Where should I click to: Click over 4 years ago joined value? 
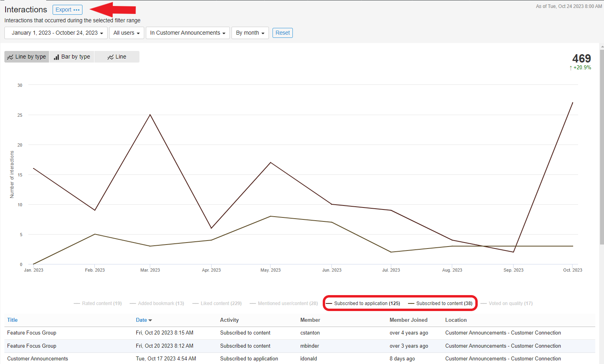click(409, 333)
